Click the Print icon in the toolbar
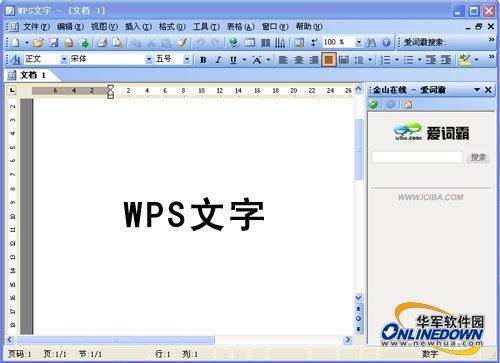The width and height of the screenshot is (500, 363). point(102,42)
